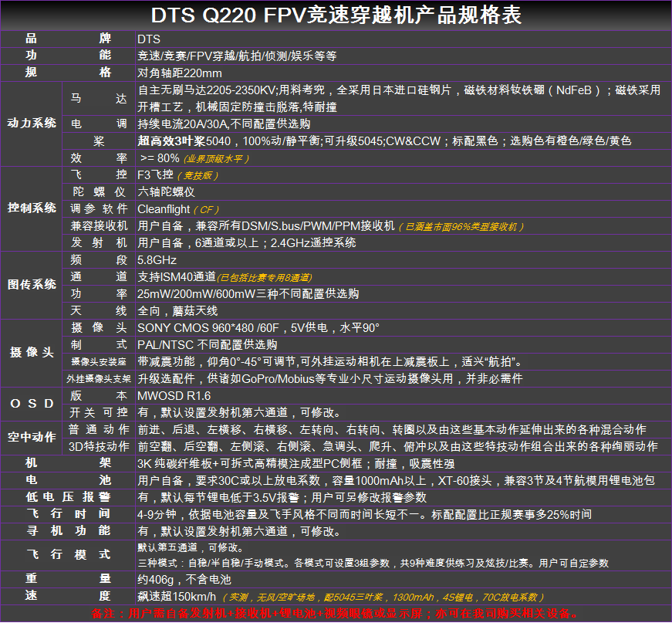Click the '开关可控' sub-label
This screenshot has height=623, width=672.
point(99,412)
